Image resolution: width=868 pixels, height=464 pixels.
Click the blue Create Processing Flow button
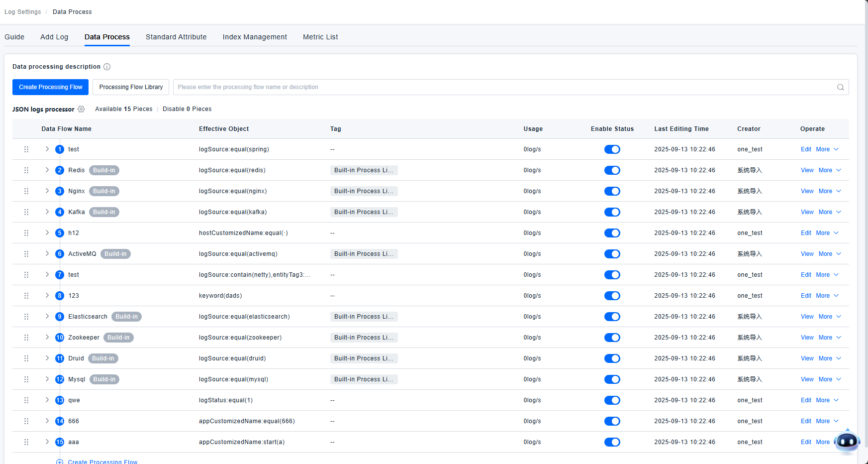(x=51, y=87)
